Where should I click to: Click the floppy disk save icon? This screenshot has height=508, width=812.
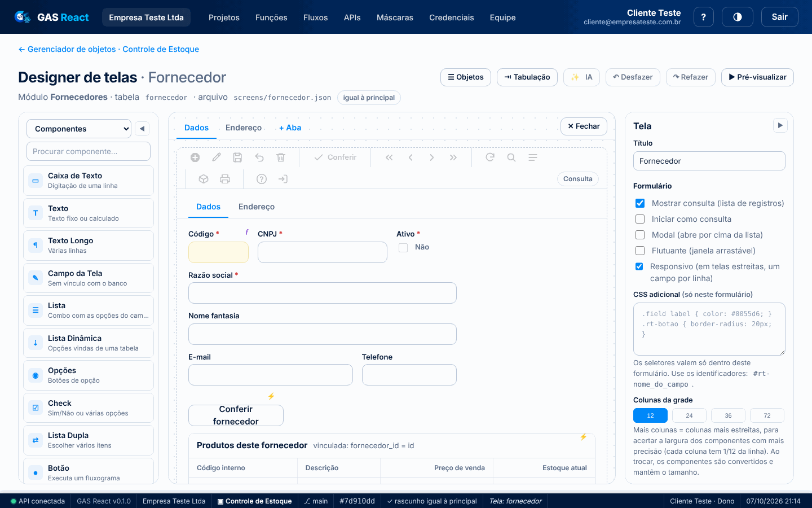[237, 157]
